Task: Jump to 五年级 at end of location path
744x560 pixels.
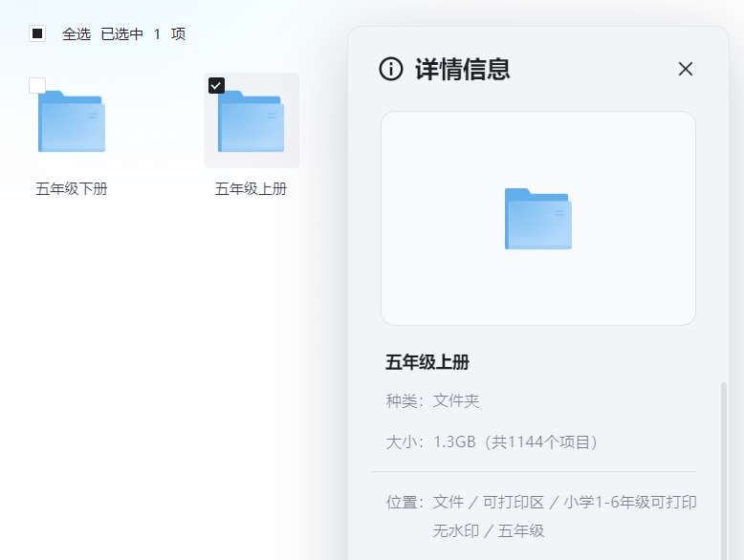Action: pyautogui.click(x=521, y=530)
